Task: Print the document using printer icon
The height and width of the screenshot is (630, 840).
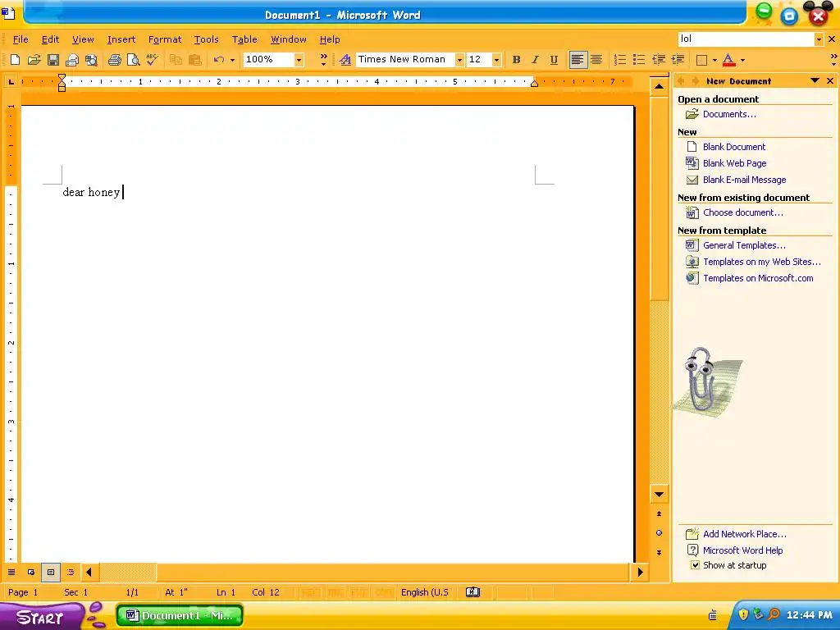Action: tap(114, 59)
